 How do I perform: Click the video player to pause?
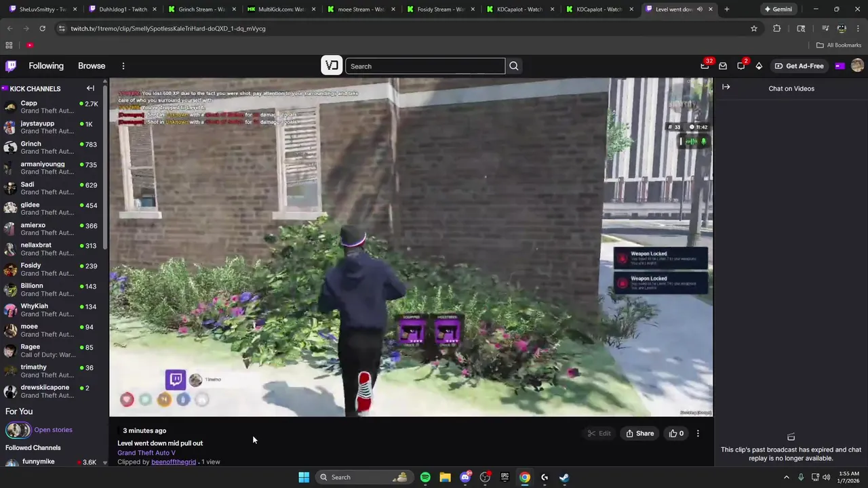click(411, 247)
